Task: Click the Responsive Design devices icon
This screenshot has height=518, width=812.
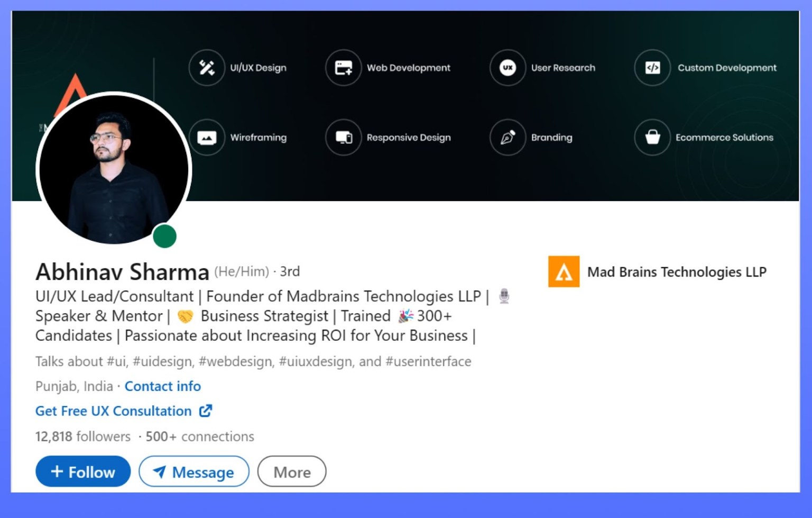Action: 344,138
